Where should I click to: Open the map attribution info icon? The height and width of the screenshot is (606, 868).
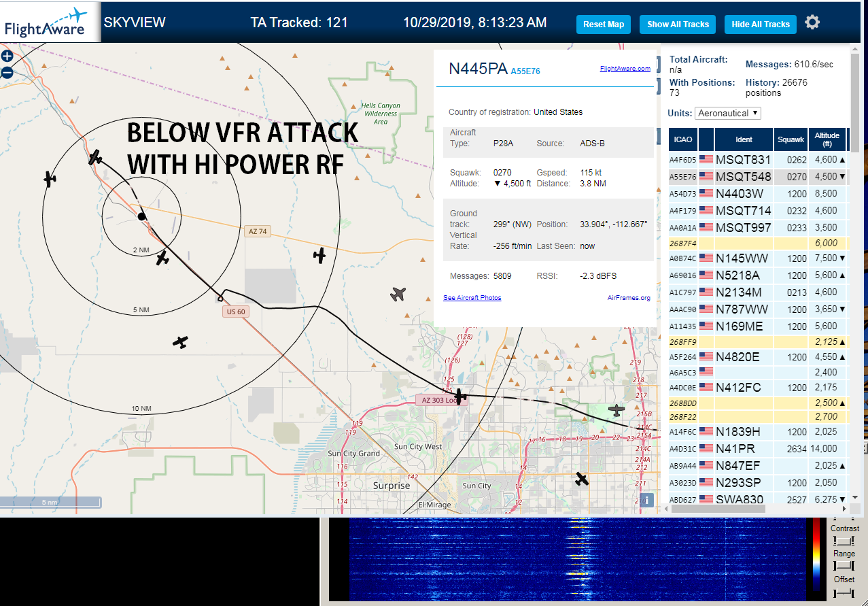(x=646, y=501)
